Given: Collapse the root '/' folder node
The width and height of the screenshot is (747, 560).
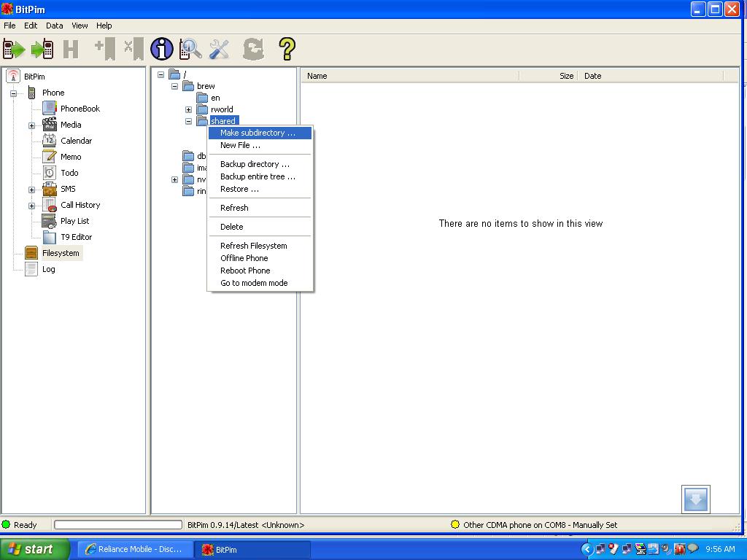Looking at the screenshot, I should click(161, 75).
